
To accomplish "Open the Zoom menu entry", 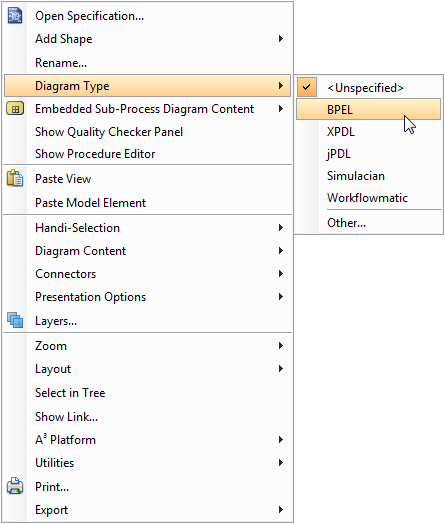I will click(x=148, y=346).
